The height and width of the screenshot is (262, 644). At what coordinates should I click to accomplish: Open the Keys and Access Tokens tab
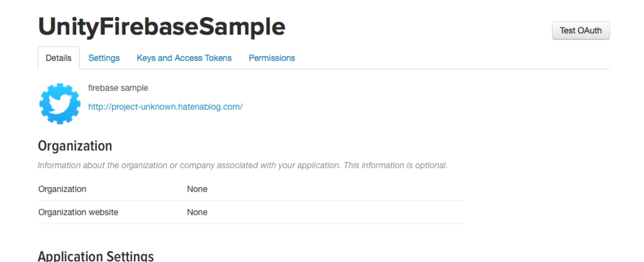[184, 58]
